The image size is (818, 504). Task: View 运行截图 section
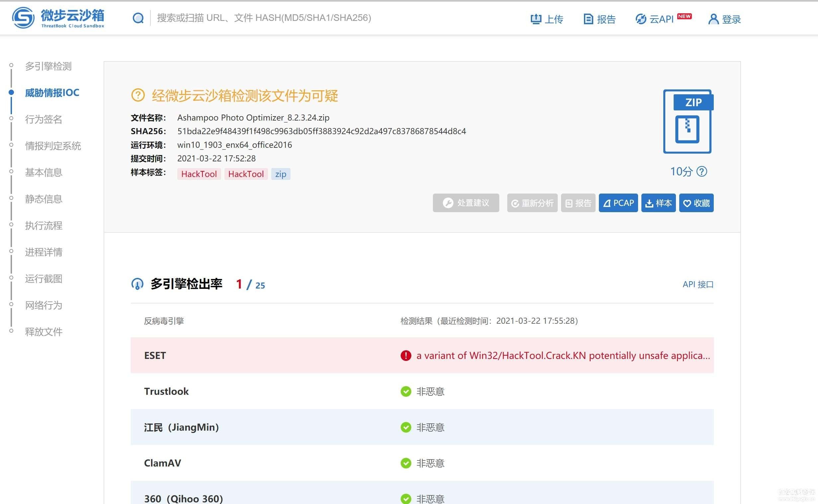pos(43,279)
